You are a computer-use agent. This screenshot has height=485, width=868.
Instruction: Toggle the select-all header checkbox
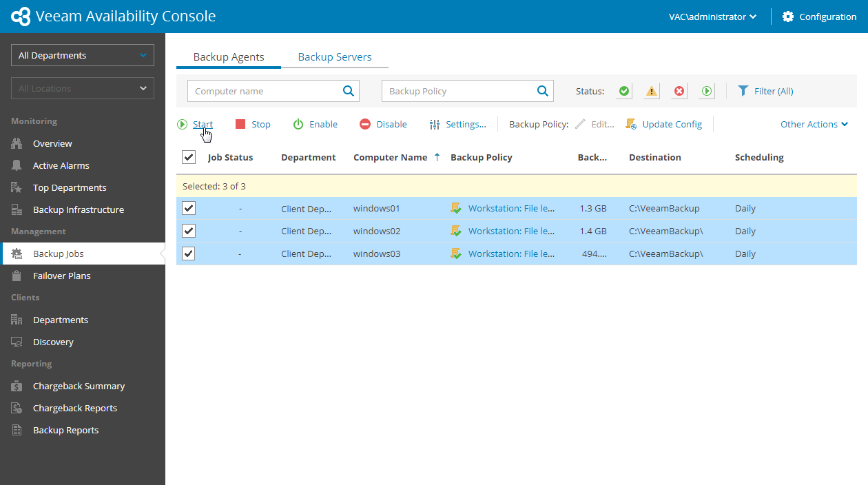click(x=189, y=157)
